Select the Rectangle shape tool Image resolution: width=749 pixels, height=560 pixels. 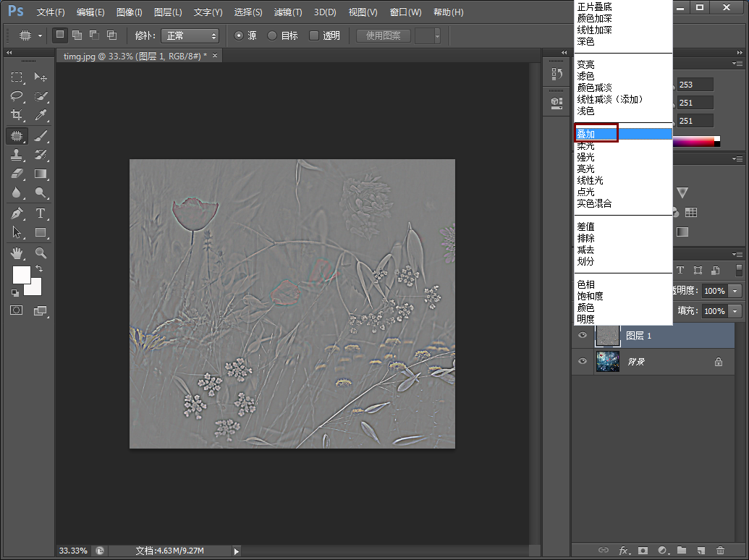tap(41, 232)
